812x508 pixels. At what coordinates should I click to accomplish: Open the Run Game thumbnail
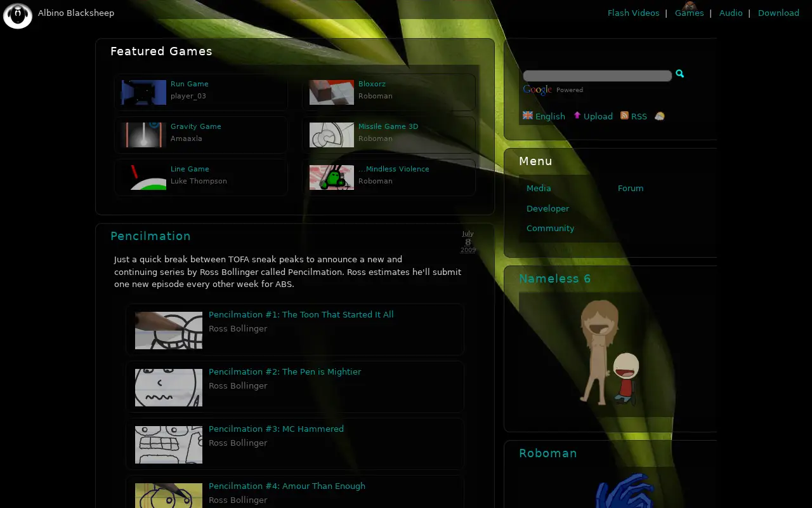tap(144, 92)
